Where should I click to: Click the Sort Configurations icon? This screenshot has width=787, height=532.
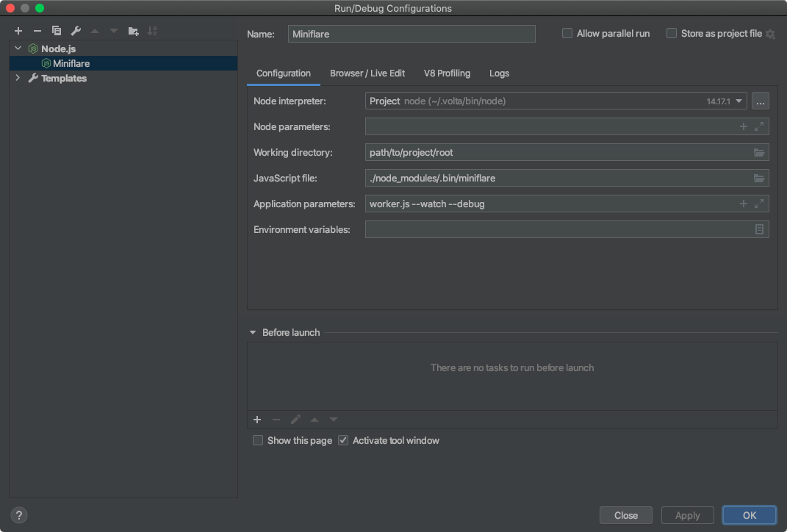(152, 31)
